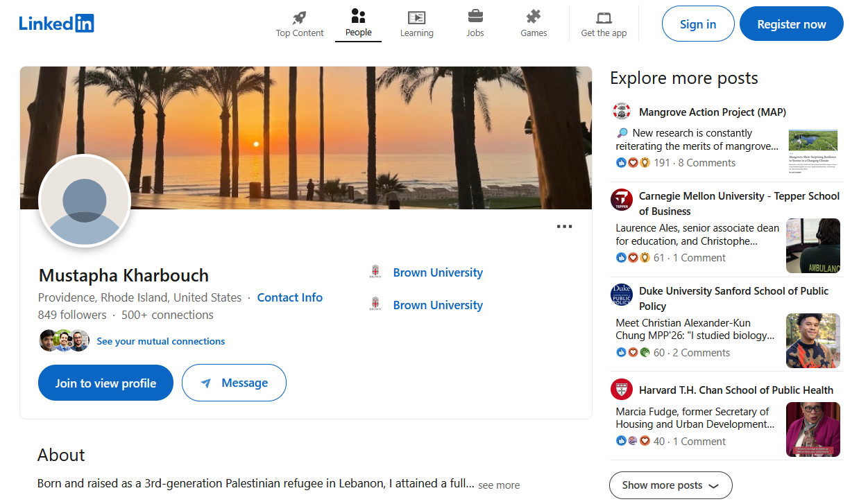Open the Games puzzle tab
The width and height of the screenshot is (868, 504).
pos(534,24)
